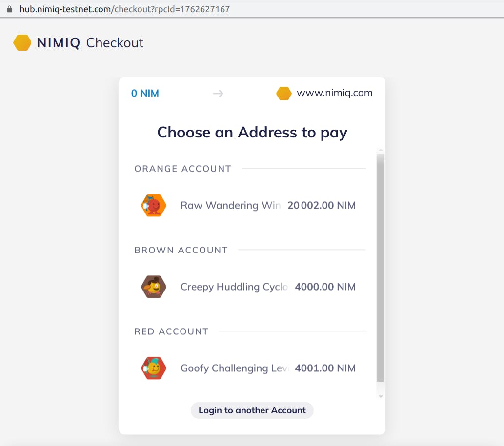Click the Nimiq hexagon logo in the header
This screenshot has width=504, height=446.
22,43
